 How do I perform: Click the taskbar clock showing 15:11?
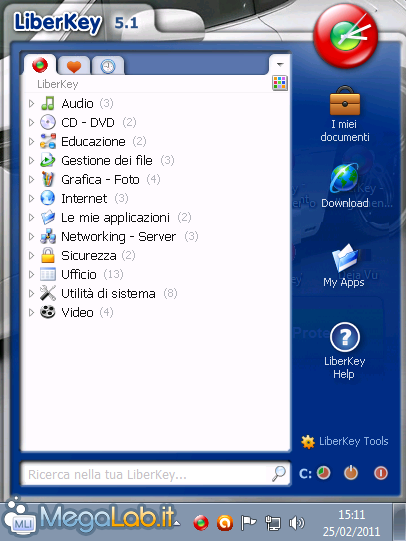tap(351, 523)
